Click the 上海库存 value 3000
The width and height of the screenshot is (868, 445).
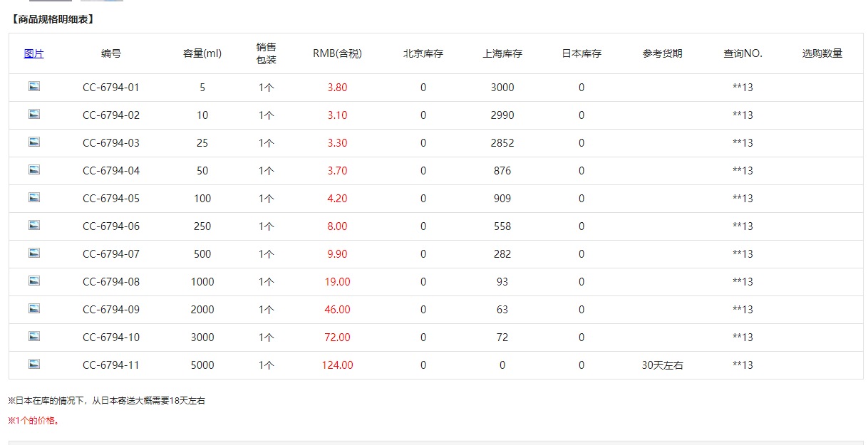[x=502, y=88]
